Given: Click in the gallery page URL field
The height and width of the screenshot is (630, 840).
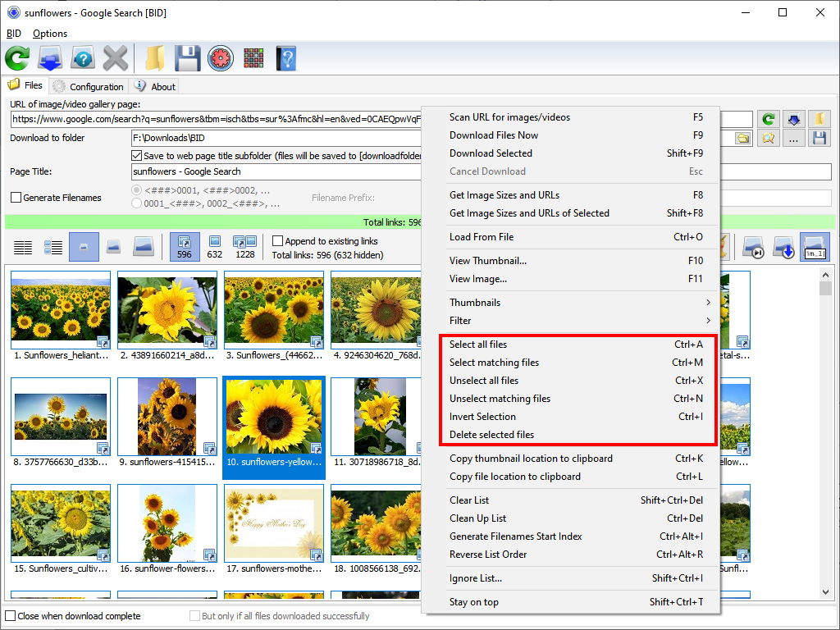Looking at the screenshot, I should [x=217, y=119].
